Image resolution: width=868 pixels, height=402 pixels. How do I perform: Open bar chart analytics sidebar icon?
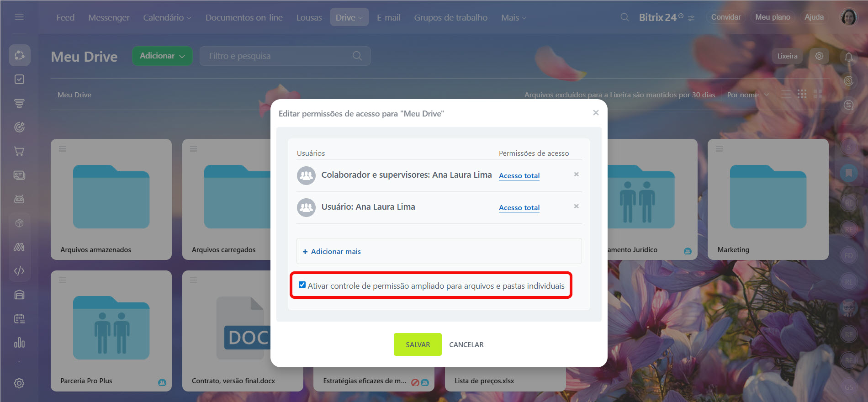pos(19,343)
